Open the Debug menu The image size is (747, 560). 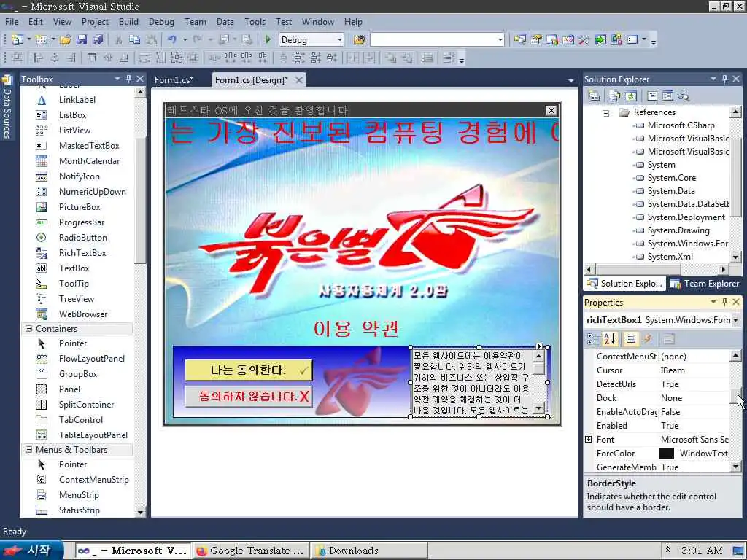pos(161,22)
